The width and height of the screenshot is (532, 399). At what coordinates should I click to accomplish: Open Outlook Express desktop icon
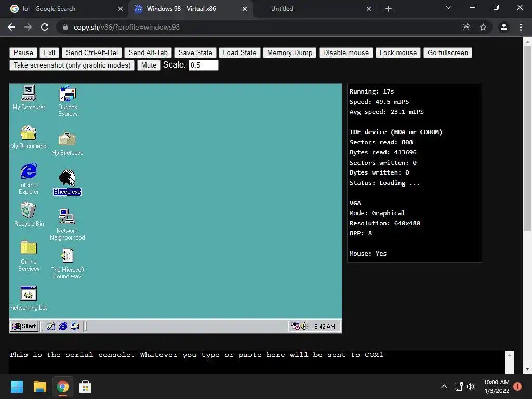tap(68, 101)
